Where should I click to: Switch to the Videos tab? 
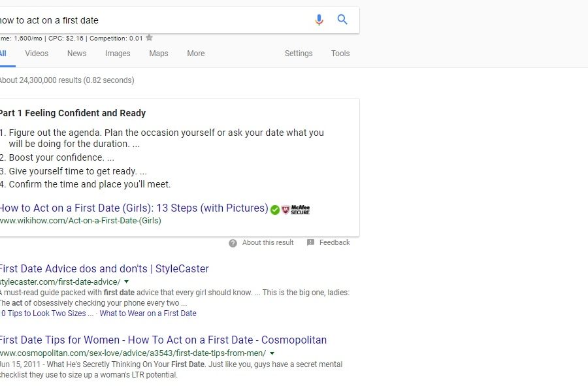37,53
